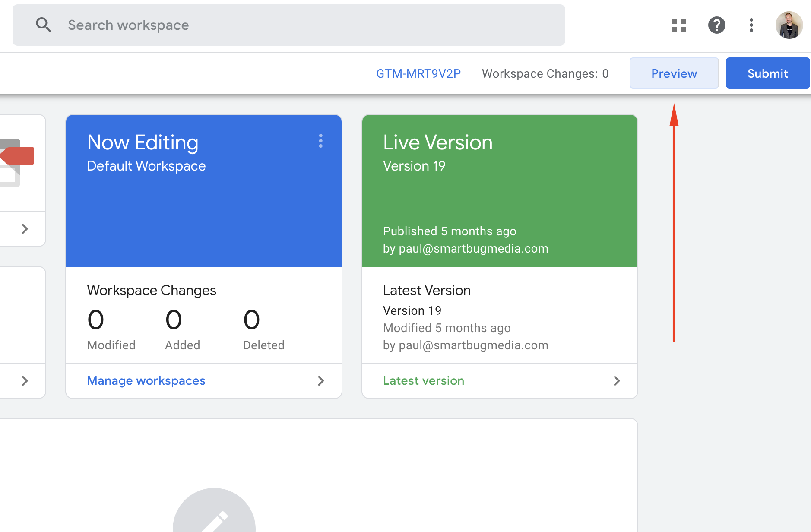The image size is (811, 532).
Task: Click the magnifying glass search icon
Action: [x=43, y=25]
